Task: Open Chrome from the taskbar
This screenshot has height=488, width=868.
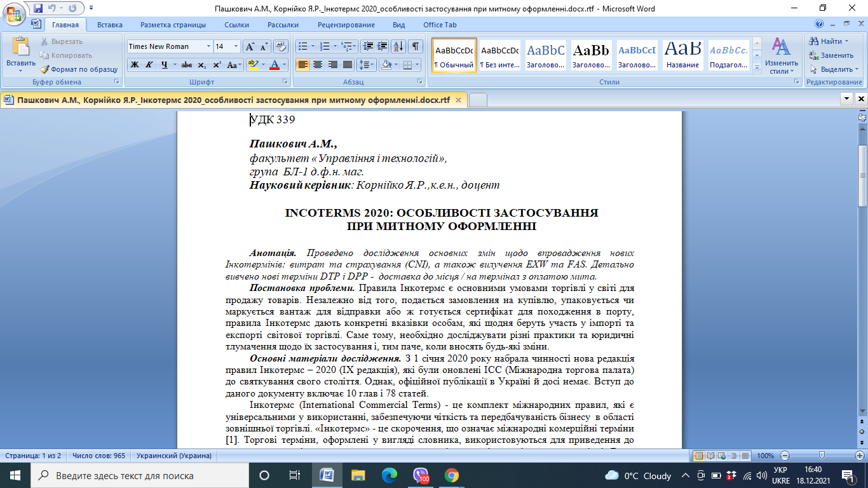Action: (x=452, y=475)
